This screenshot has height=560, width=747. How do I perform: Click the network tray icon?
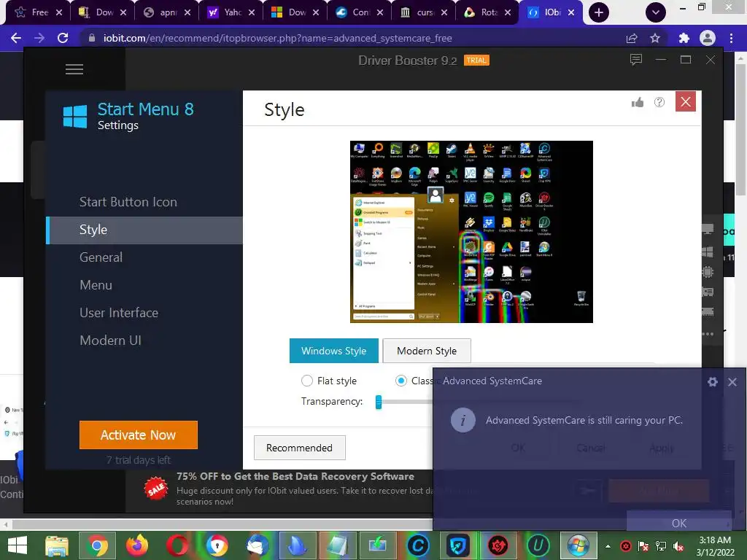(661, 546)
